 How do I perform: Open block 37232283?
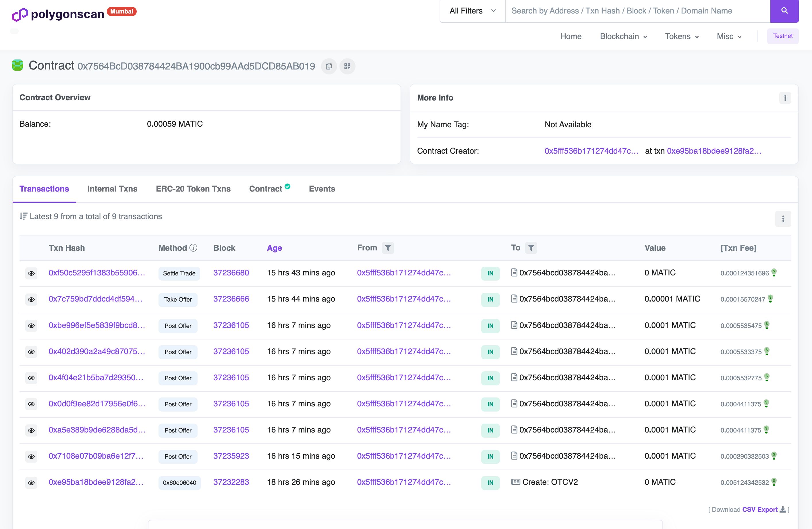[x=231, y=482]
